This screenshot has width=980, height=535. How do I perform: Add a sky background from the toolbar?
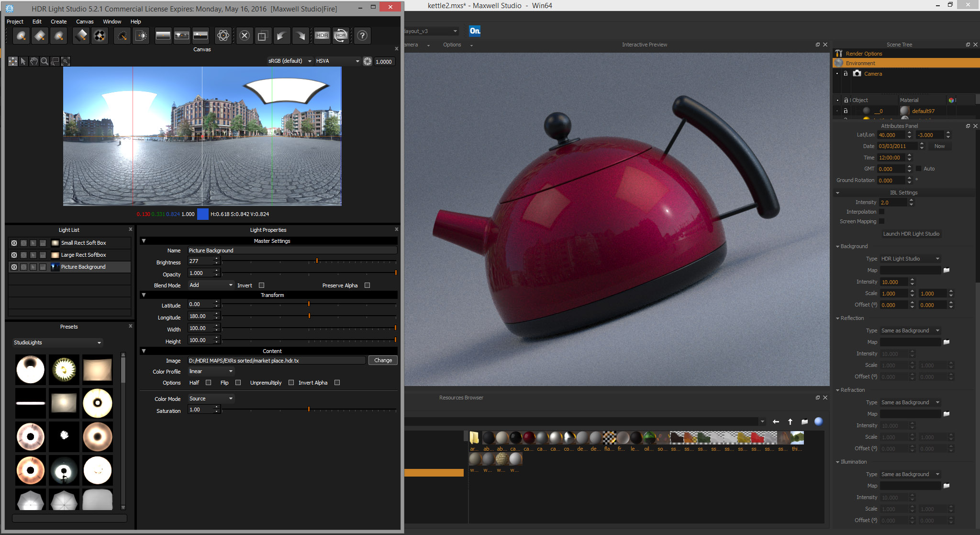(200, 36)
